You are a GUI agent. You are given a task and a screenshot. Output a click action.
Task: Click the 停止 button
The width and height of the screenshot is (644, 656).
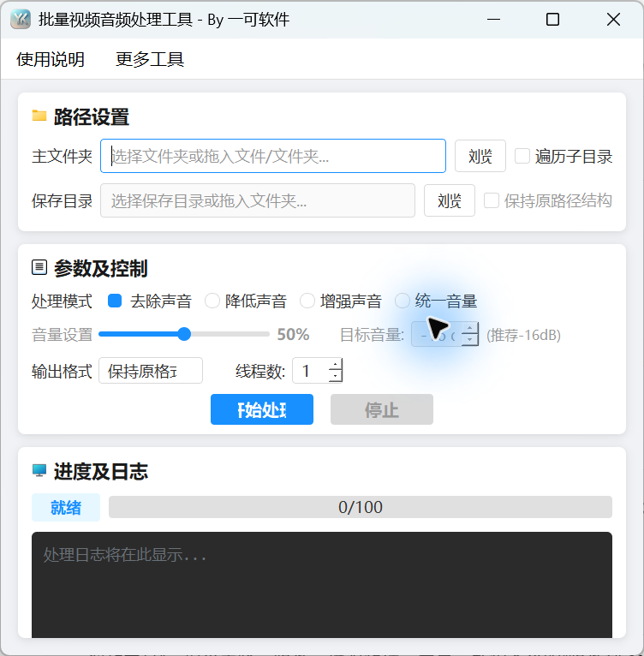click(x=382, y=409)
